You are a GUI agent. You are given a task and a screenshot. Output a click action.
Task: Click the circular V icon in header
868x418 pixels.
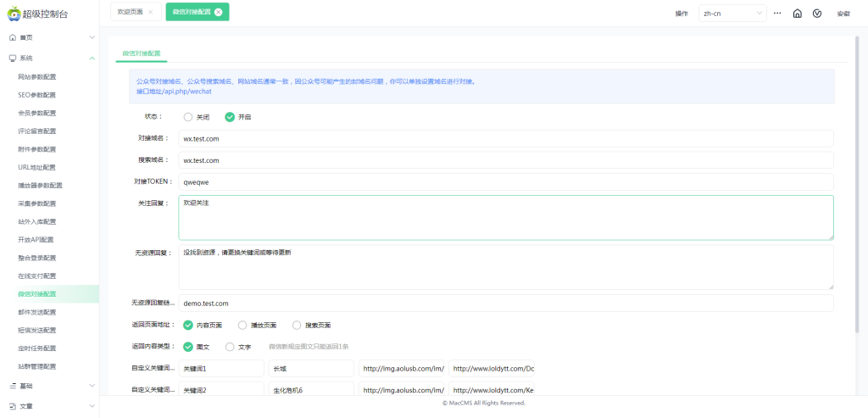(x=817, y=14)
